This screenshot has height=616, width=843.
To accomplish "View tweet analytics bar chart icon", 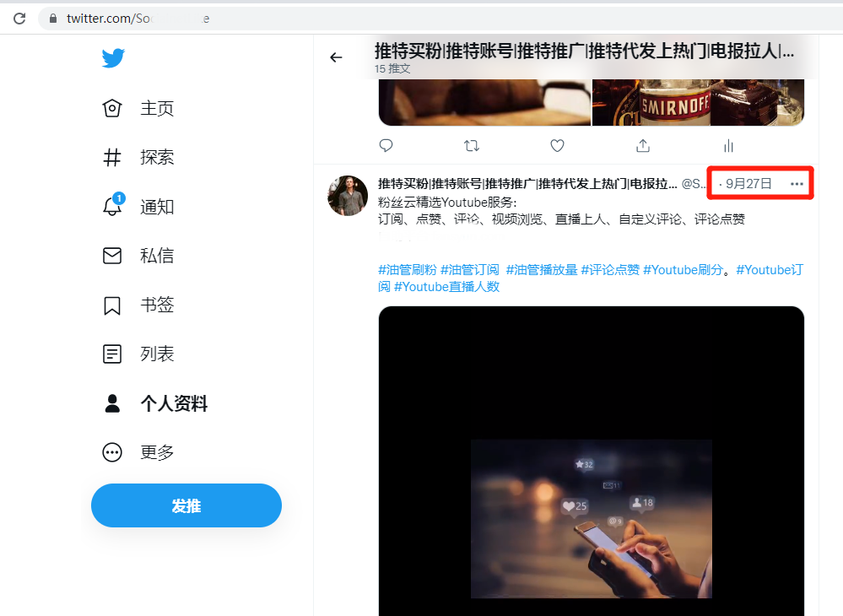I will pos(728,146).
